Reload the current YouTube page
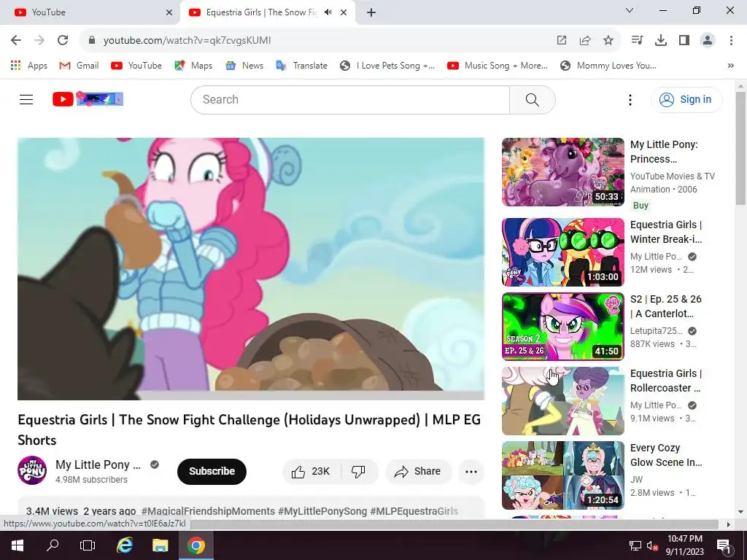The width and height of the screenshot is (747, 560). point(63,41)
